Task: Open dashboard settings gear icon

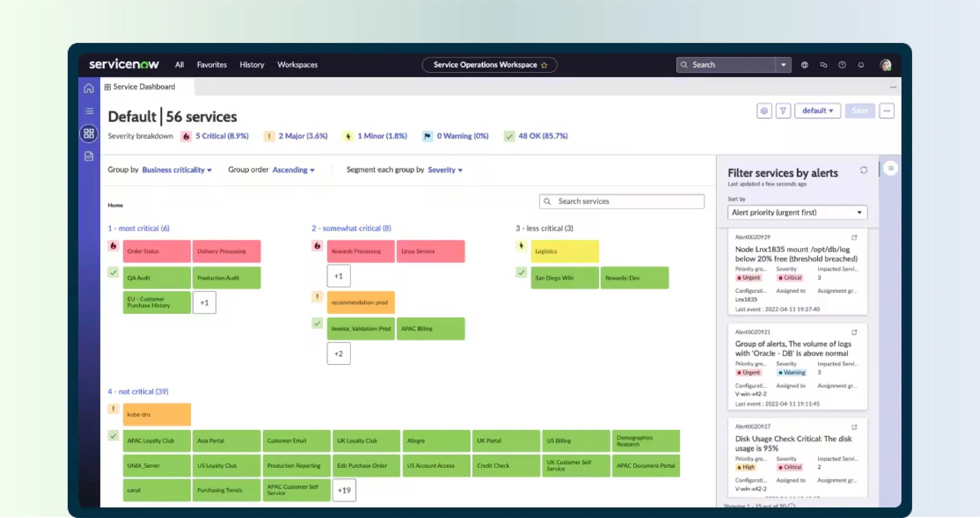Action: point(764,111)
